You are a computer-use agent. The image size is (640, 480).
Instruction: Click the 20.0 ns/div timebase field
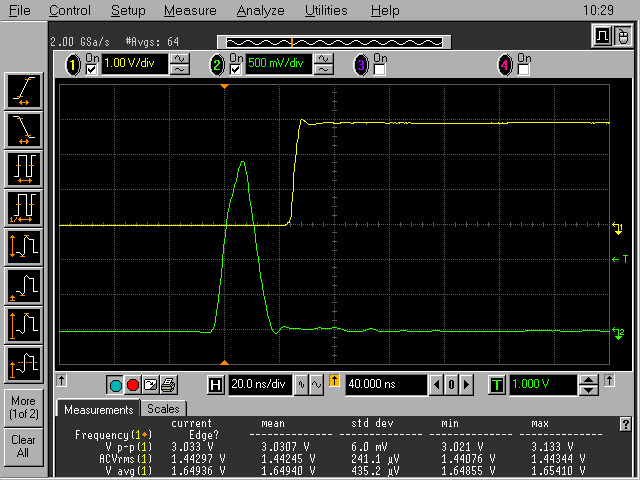(260, 385)
